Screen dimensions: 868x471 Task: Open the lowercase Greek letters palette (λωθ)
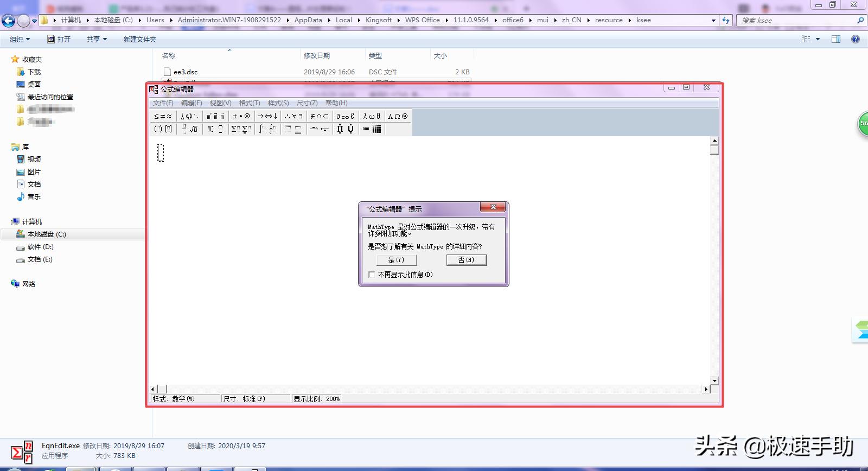[x=372, y=116]
